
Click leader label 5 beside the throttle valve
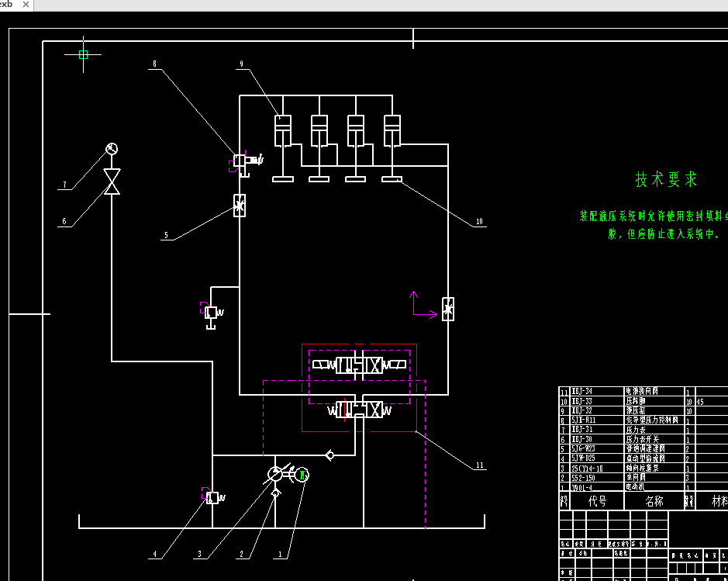tap(166, 235)
